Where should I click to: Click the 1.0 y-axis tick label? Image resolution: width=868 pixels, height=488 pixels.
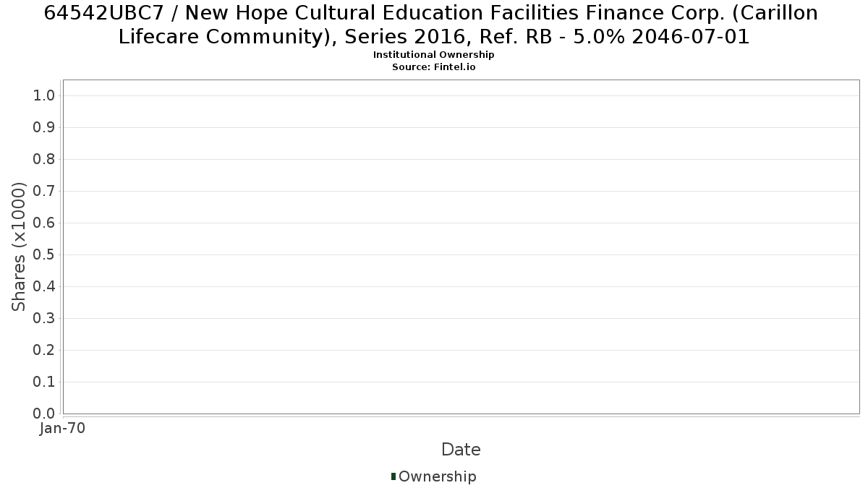[x=45, y=96]
